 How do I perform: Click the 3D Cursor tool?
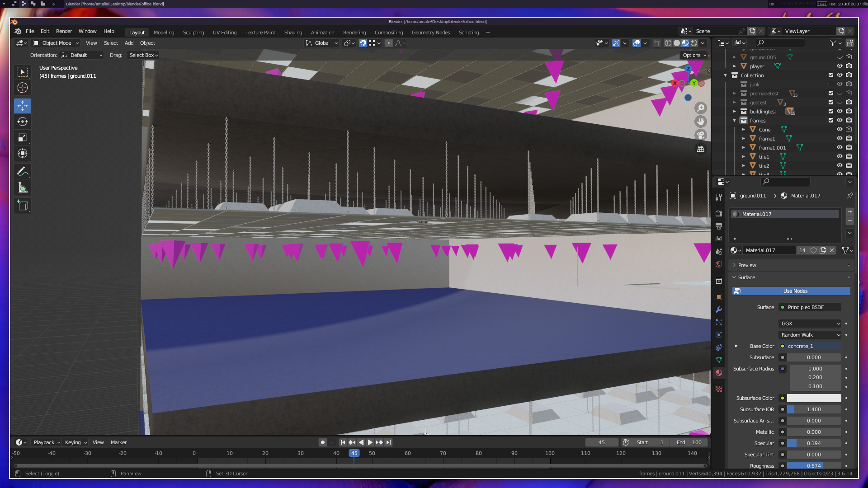[x=23, y=88]
